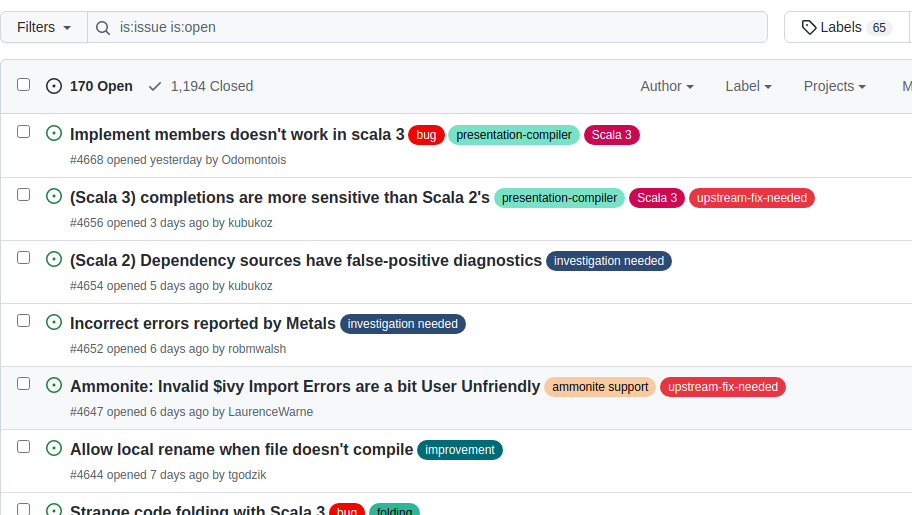The image size is (912, 515).
Task: Open issue Strange code folding with Scala 3
Action: tap(198, 510)
